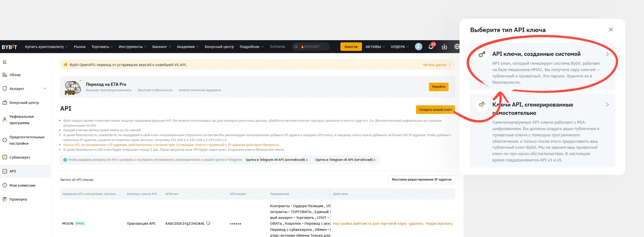Open the АКТИВЫ dropdown menu
The height and width of the screenshot is (237, 644).
click(x=375, y=47)
